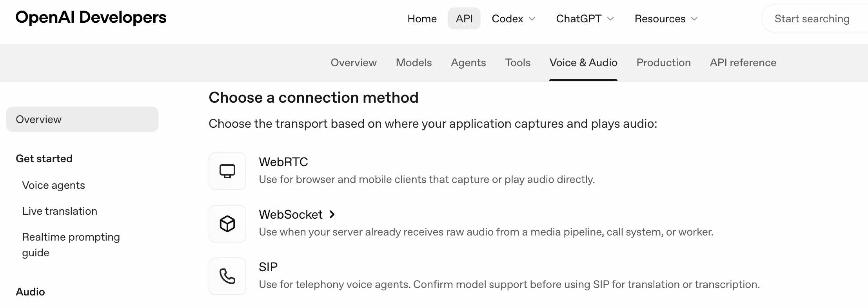Click the WebSocket description text
The image size is (868, 308).
pyautogui.click(x=486, y=232)
